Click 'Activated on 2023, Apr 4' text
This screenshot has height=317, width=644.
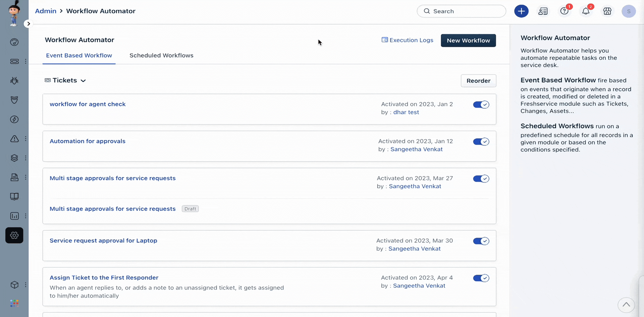417,277
